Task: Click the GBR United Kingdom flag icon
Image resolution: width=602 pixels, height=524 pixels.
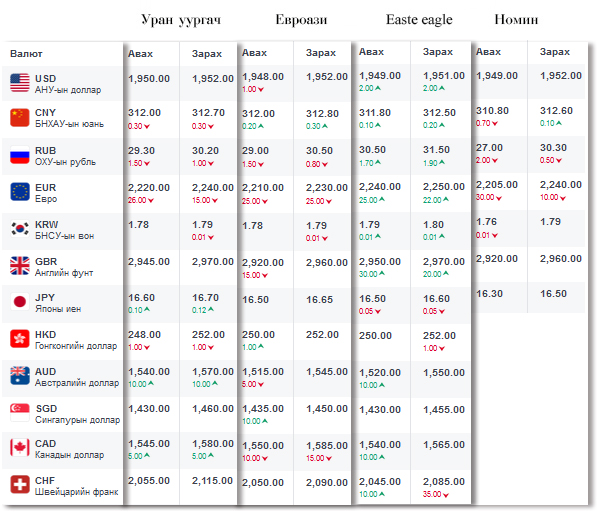Action: [x=20, y=265]
